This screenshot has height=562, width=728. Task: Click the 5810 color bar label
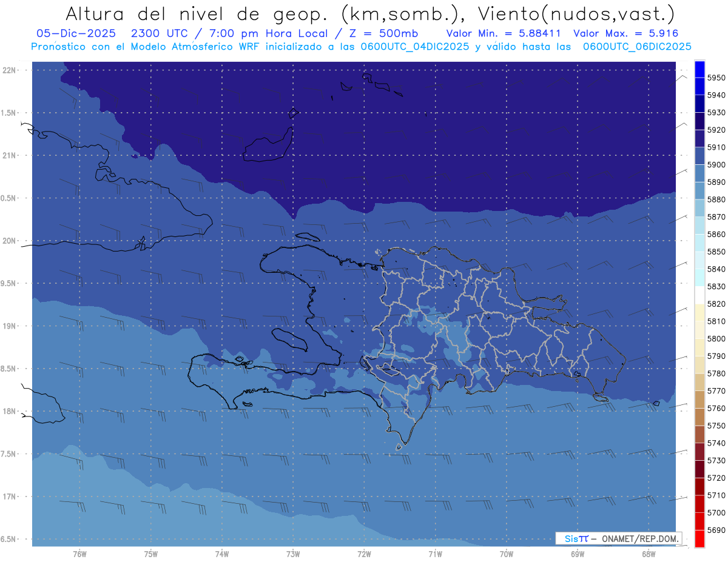point(716,321)
